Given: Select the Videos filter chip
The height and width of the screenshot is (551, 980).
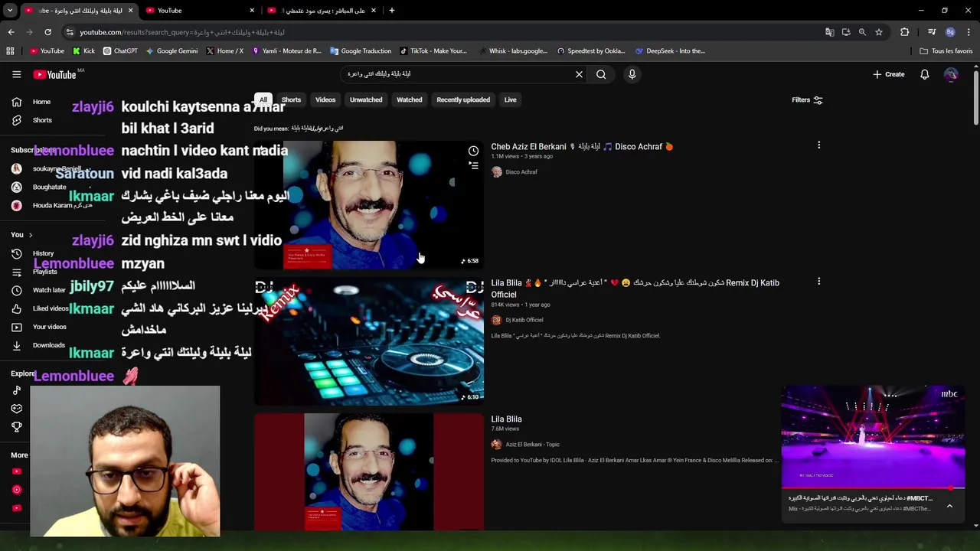Looking at the screenshot, I should [325, 100].
